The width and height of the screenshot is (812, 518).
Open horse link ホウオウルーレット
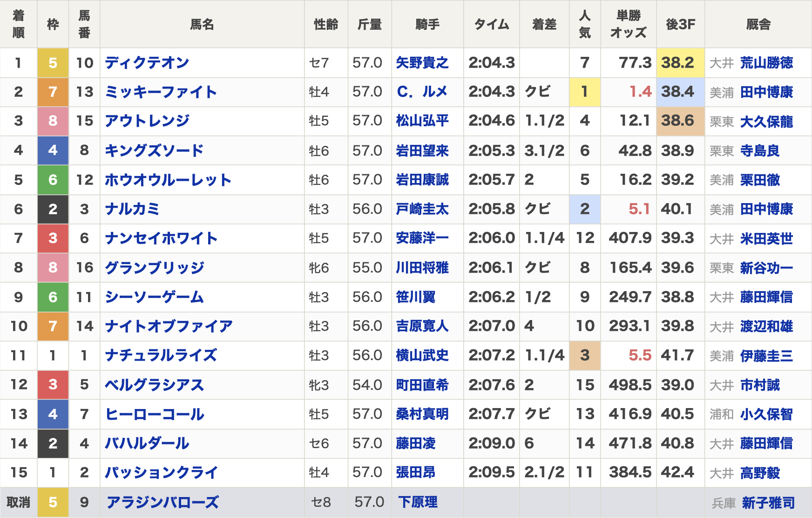point(168,180)
